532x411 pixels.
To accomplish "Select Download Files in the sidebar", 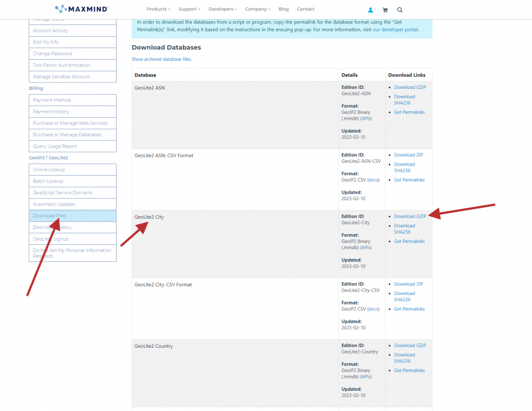I will pyautogui.click(x=48, y=215).
